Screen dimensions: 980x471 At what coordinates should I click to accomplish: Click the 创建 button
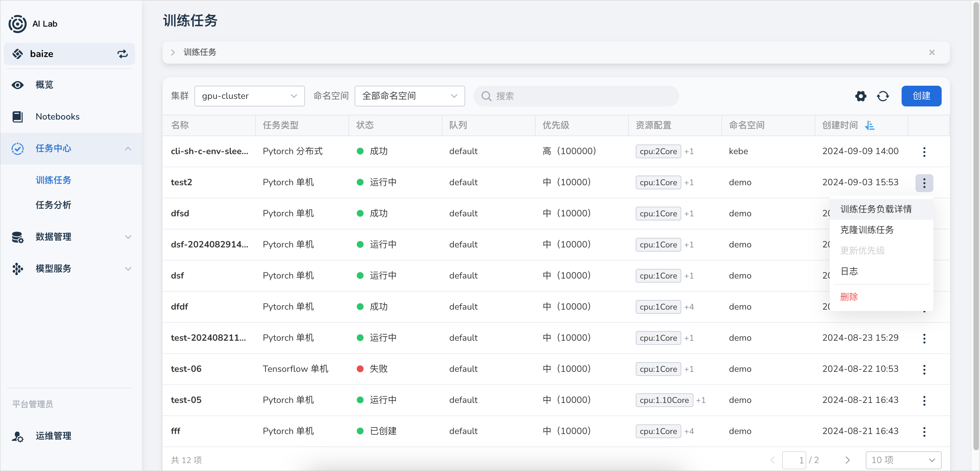pyautogui.click(x=921, y=96)
